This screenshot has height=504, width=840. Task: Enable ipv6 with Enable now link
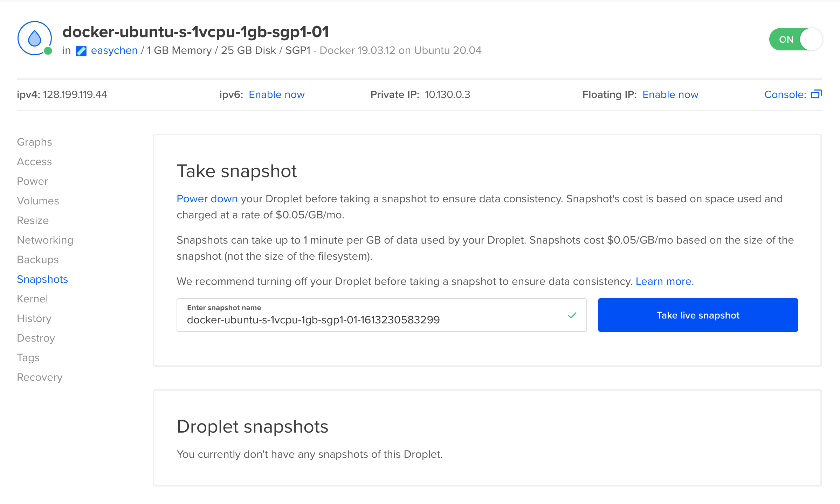point(276,94)
